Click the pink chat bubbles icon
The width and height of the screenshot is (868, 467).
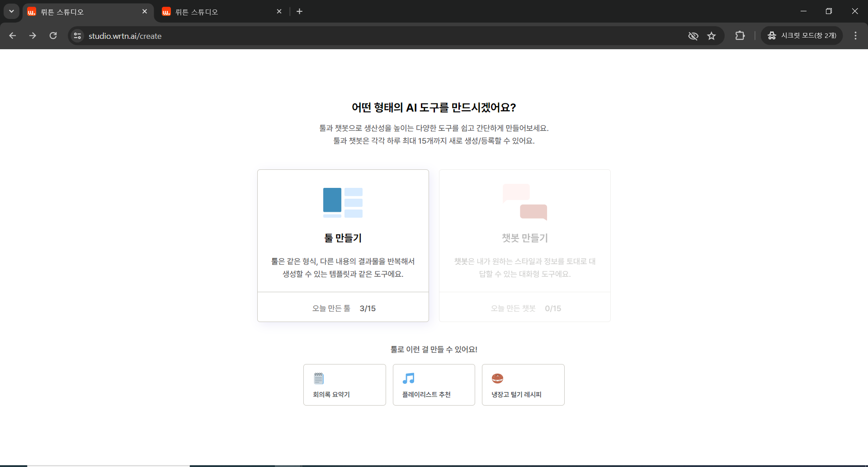coord(525,202)
